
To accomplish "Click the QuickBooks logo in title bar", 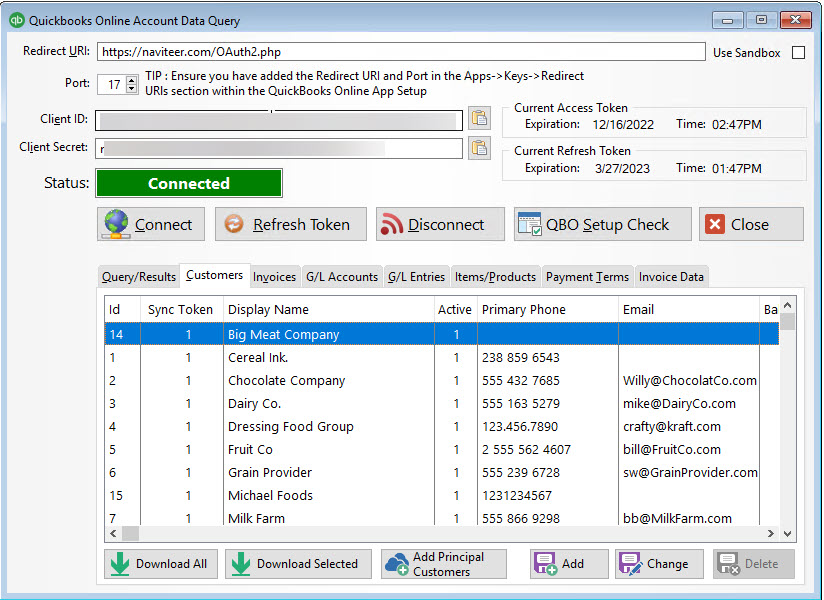I will coord(17,20).
